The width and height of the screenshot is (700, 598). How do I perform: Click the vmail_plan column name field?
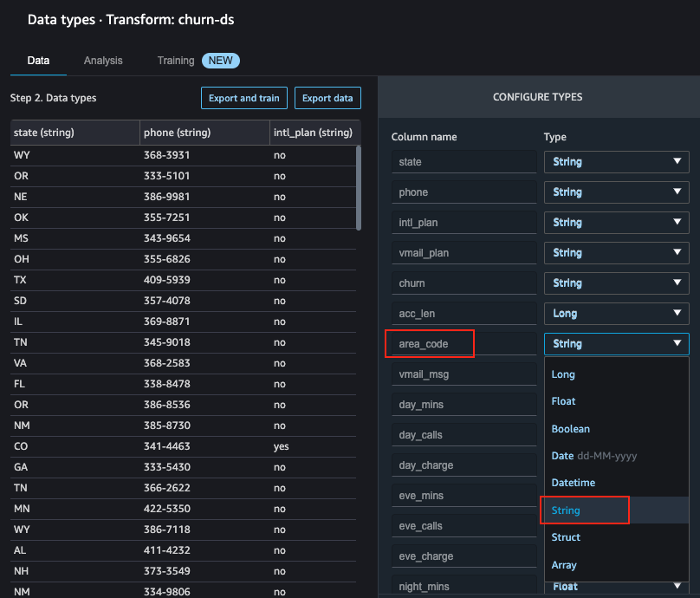(x=463, y=253)
